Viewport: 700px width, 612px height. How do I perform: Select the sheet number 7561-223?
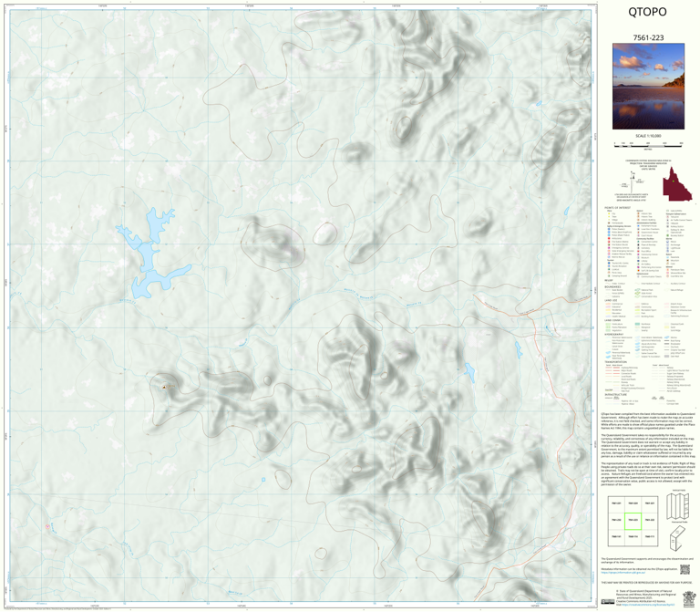click(x=648, y=37)
